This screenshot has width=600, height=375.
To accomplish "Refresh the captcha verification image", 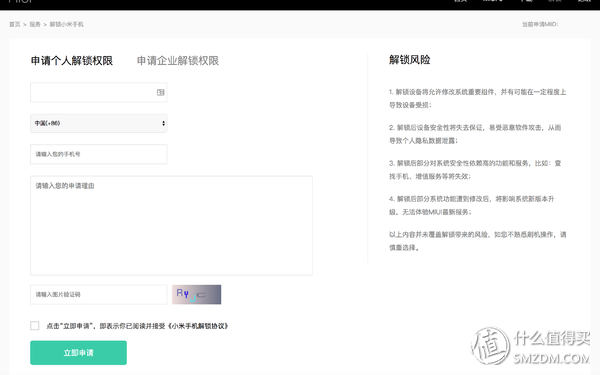I will pos(196,294).
